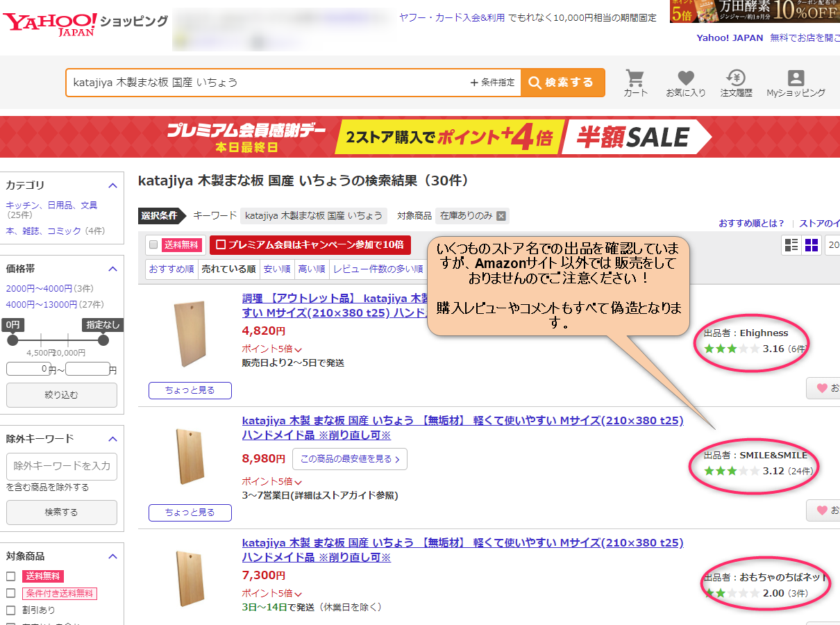Open the 条件指定 search options
This screenshot has width=840, height=625.
click(493, 83)
